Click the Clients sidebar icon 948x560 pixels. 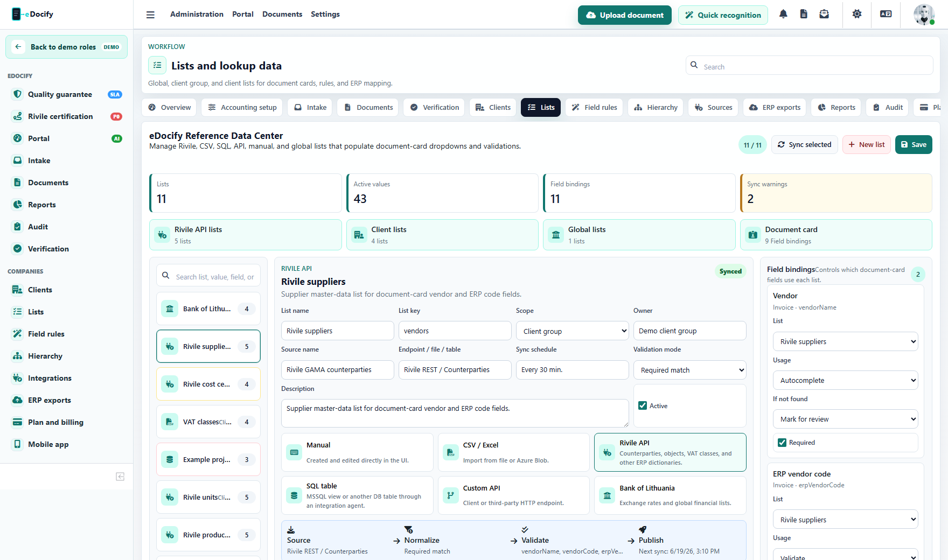pyautogui.click(x=18, y=290)
